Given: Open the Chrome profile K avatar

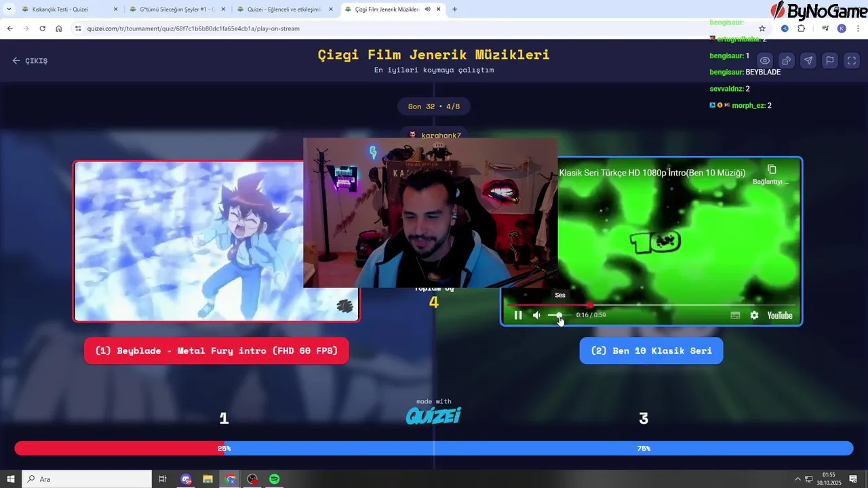Looking at the screenshot, I should 842,28.
